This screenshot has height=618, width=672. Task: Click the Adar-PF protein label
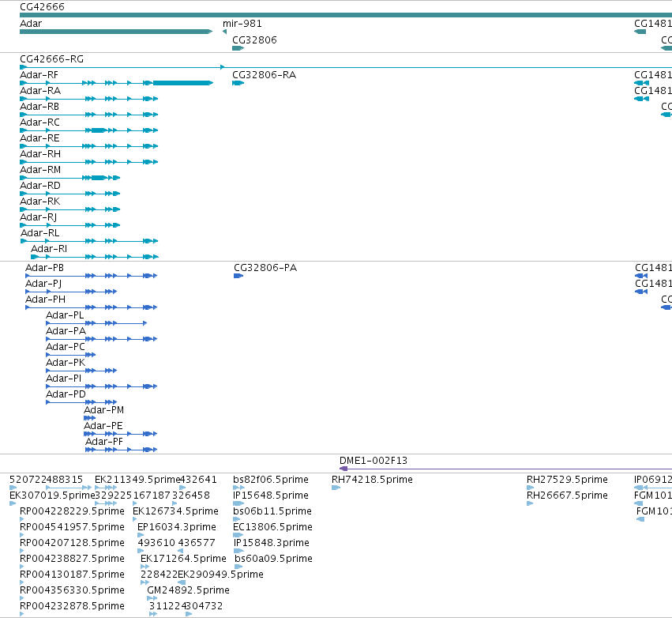point(104,443)
